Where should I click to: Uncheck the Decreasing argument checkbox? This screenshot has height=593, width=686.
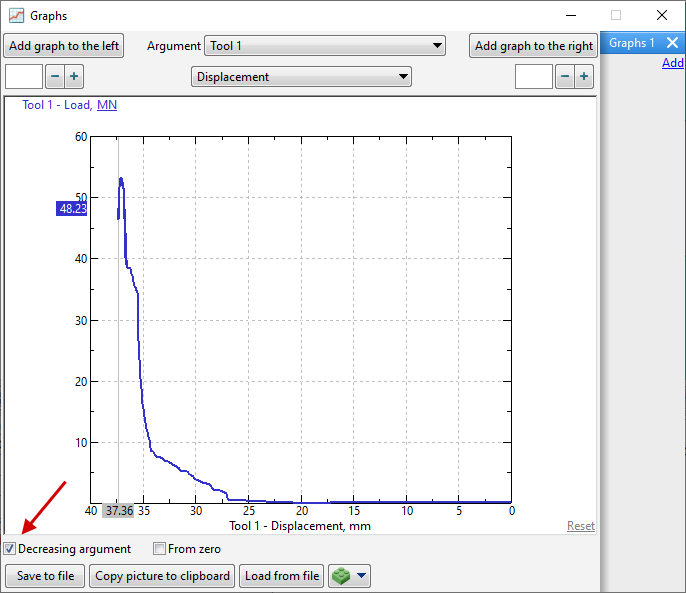pyautogui.click(x=10, y=549)
